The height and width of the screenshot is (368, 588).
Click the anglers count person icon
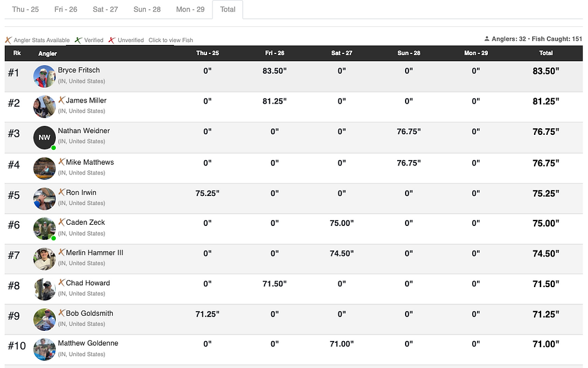point(487,38)
